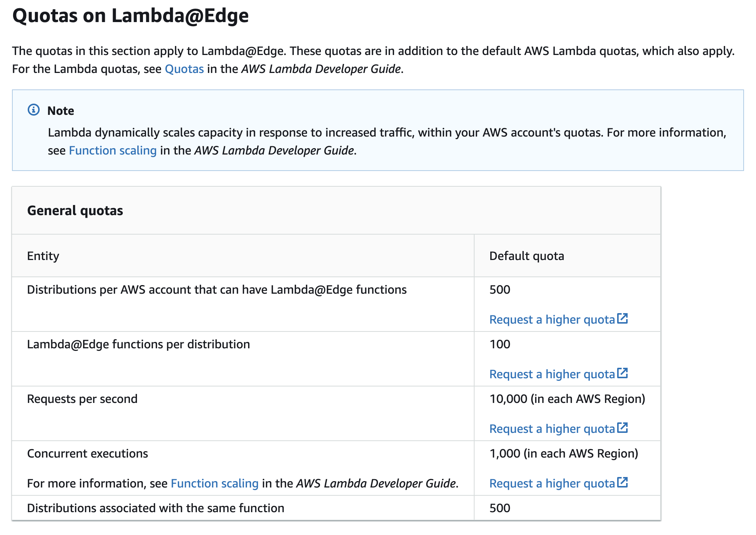Click external-link icon in Distributions per account row
The image size is (756, 535).
tap(622, 318)
